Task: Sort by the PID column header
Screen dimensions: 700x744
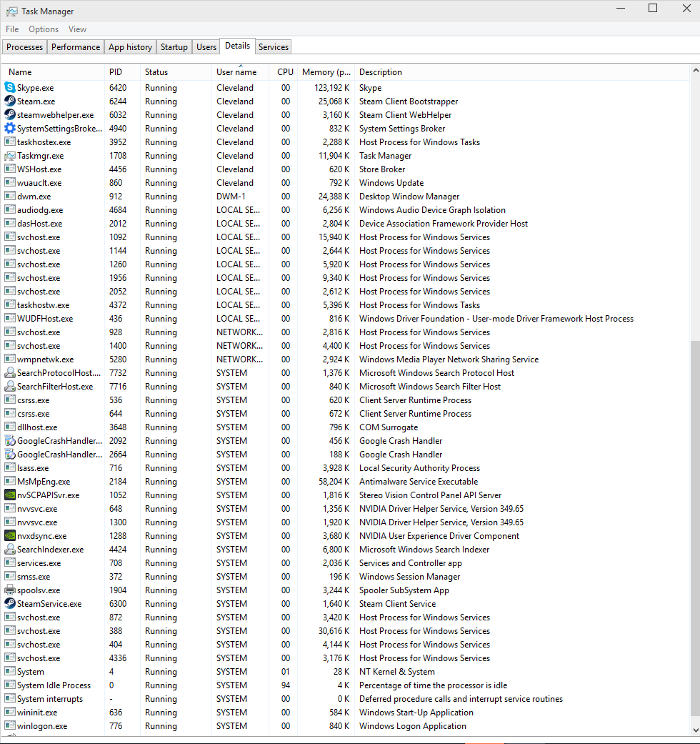Action: click(122, 72)
